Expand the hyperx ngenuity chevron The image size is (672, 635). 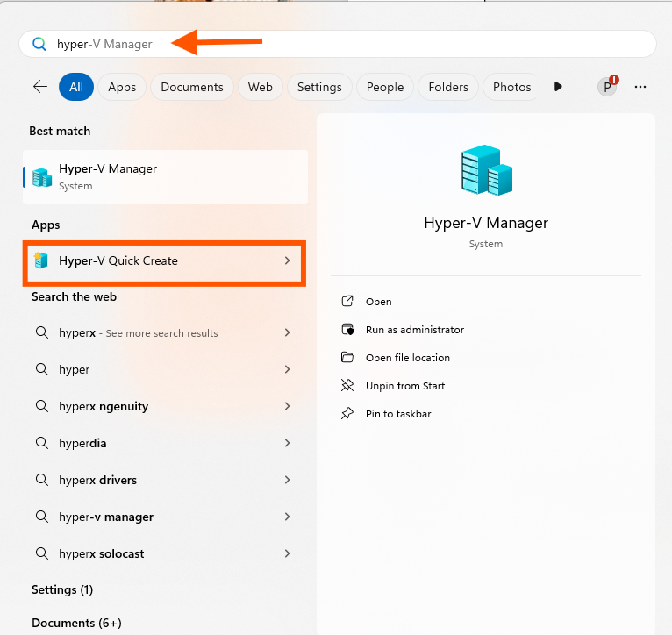click(x=287, y=406)
